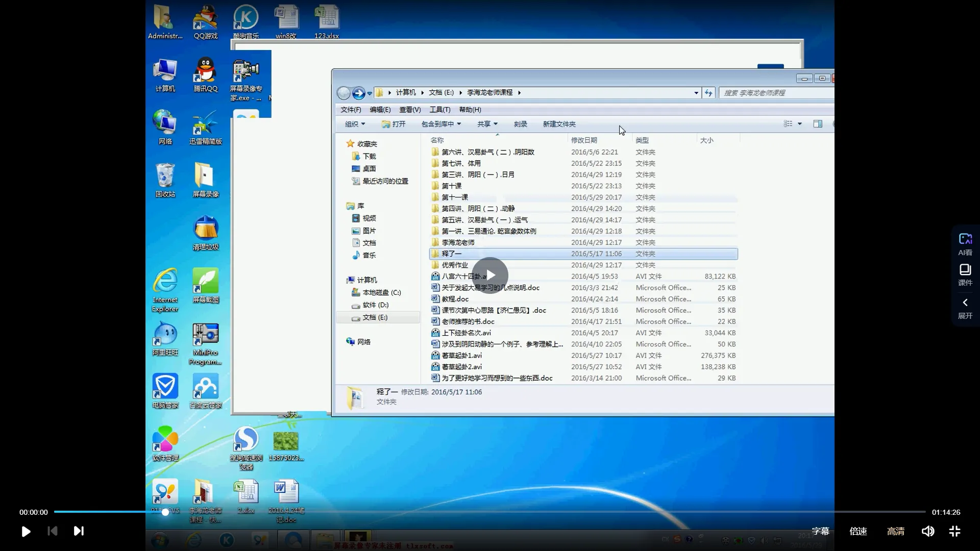Click the 清理垃圾 desktop icon

pyautogui.click(x=205, y=233)
